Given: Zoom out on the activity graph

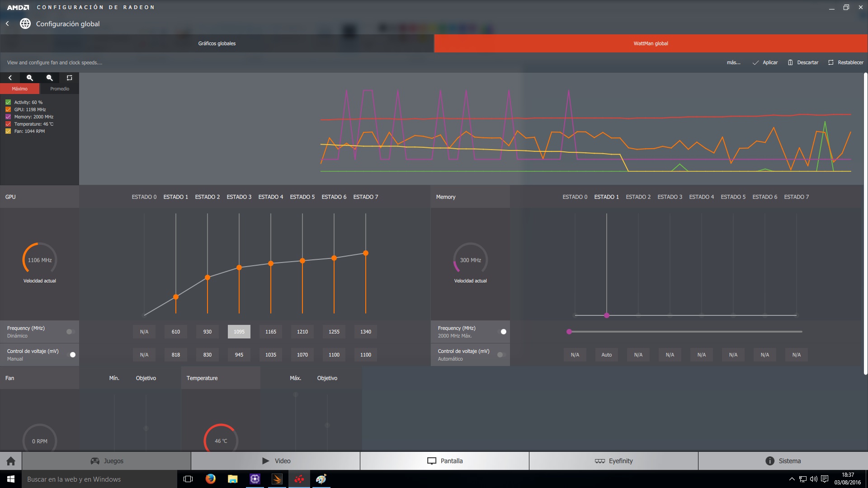Looking at the screenshot, I should (50, 78).
